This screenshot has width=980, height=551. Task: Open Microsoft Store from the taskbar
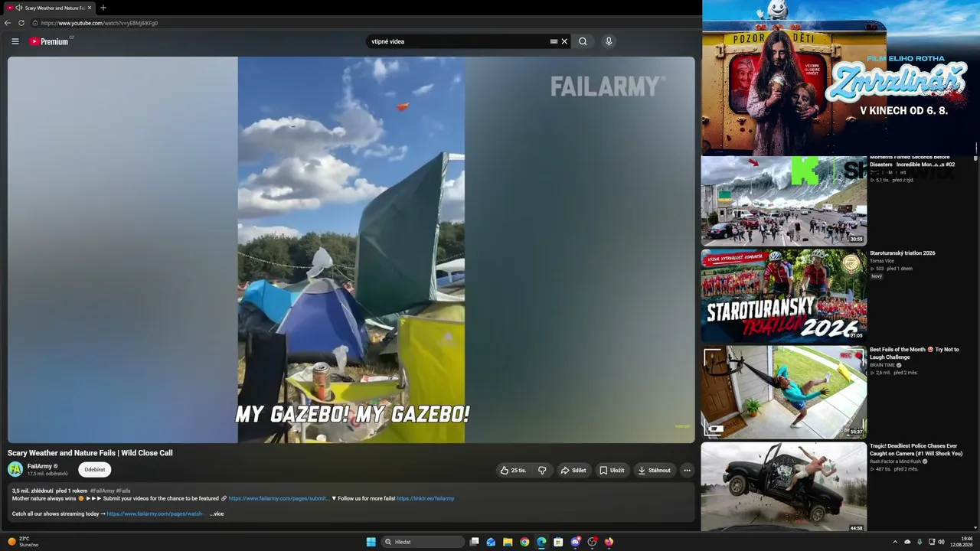pyautogui.click(x=558, y=542)
